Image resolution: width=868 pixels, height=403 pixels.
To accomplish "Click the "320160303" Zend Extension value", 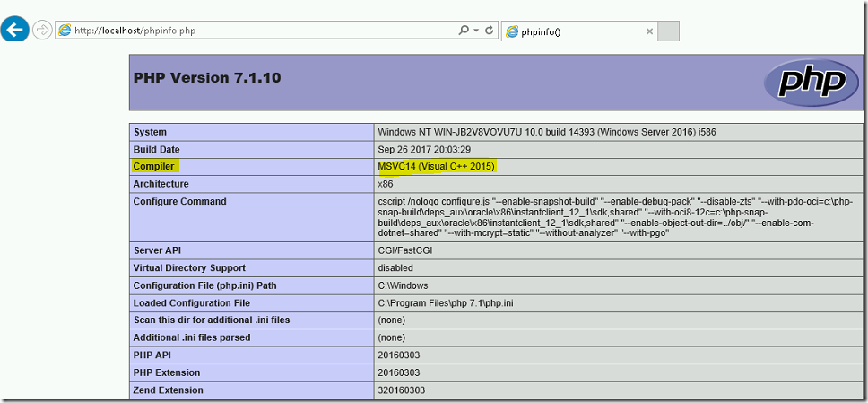I will coord(402,390).
